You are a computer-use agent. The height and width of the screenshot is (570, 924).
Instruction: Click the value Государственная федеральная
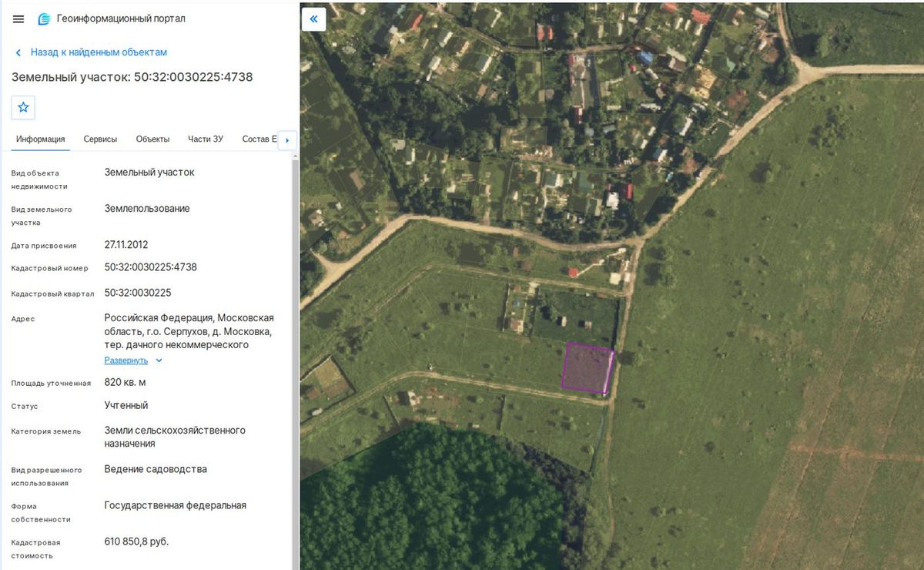176,505
